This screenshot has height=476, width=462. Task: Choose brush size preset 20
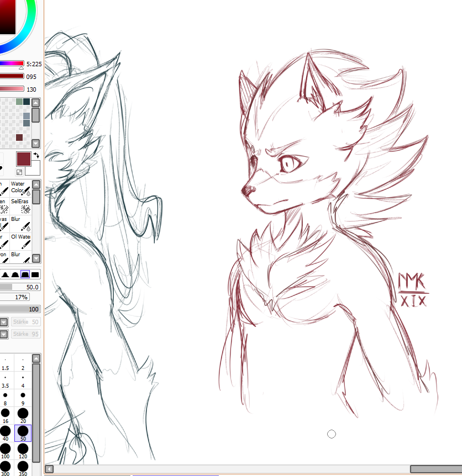click(23, 416)
